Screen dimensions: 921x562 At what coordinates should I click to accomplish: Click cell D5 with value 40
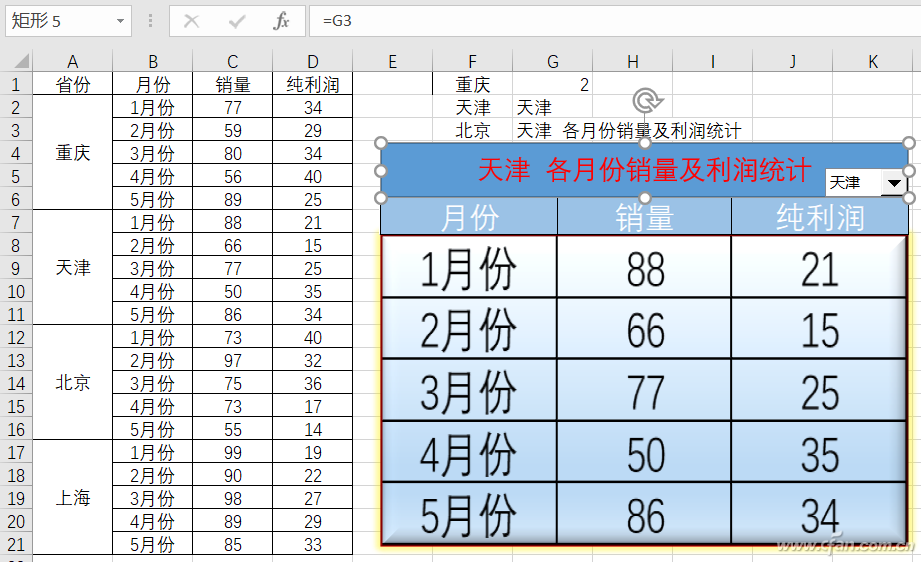(x=312, y=176)
